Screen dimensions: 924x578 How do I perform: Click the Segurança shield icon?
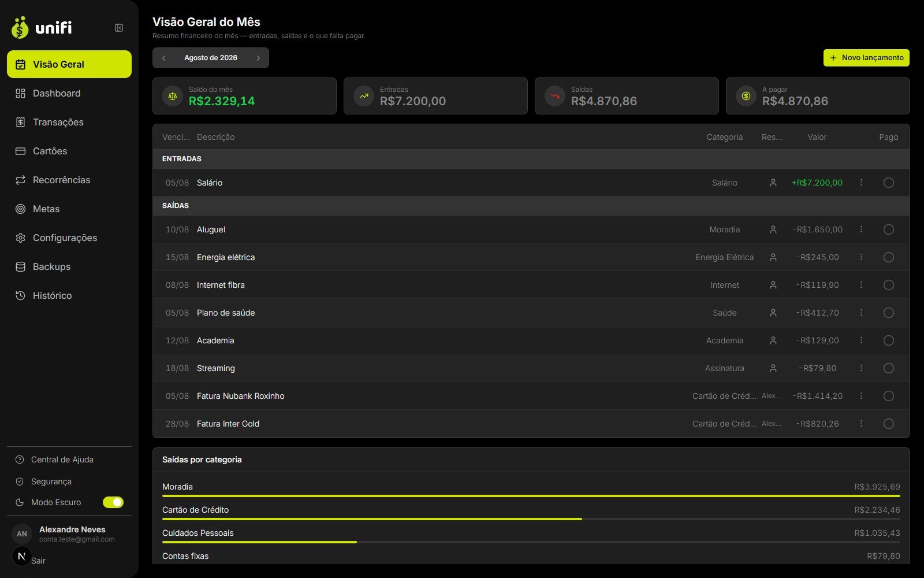tap(20, 481)
